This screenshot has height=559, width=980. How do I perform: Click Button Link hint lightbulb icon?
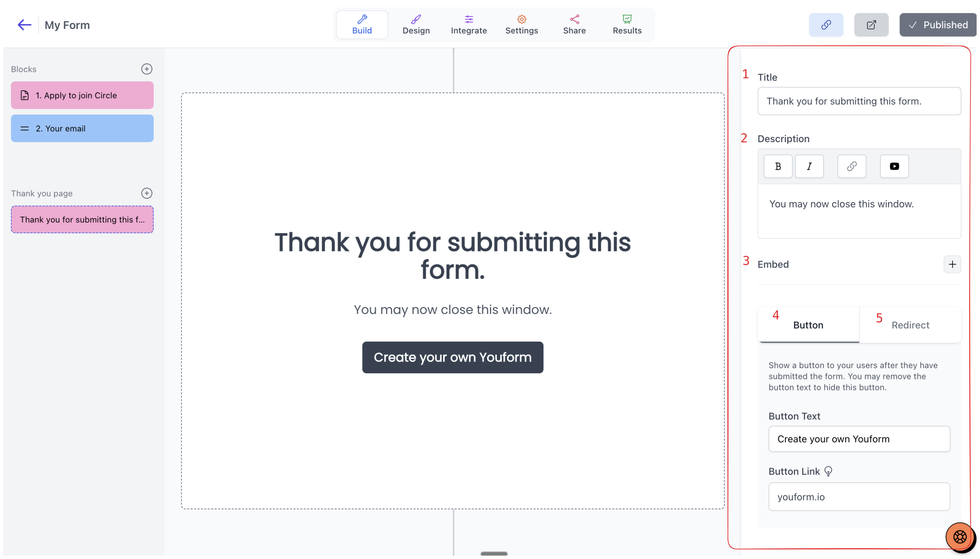point(828,471)
